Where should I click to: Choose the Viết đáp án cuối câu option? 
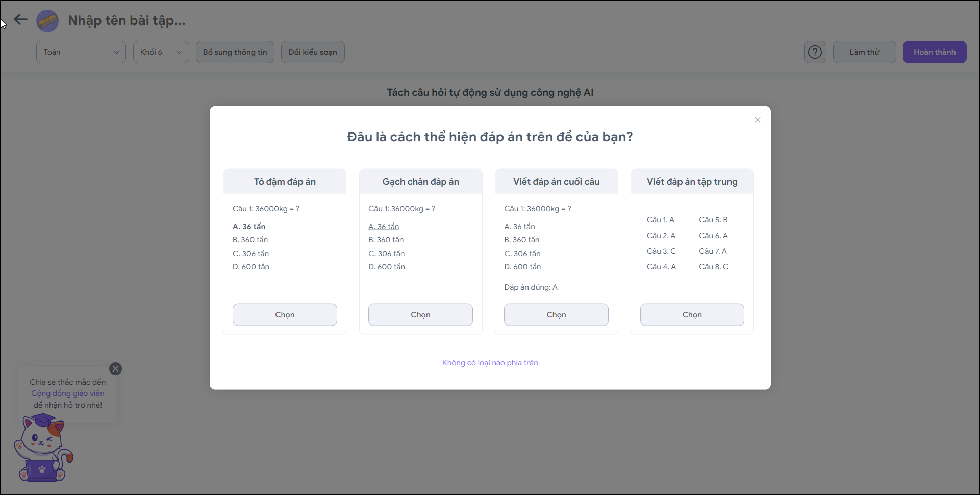pyautogui.click(x=556, y=315)
